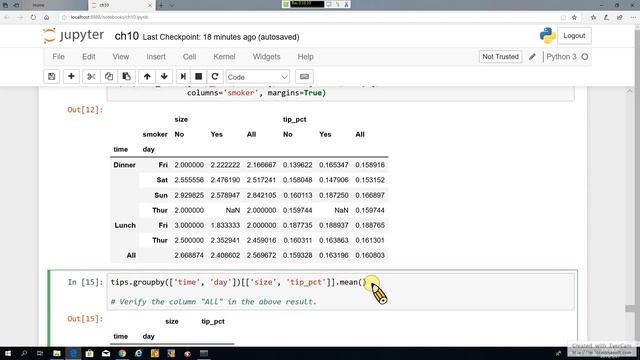This screenshot has height=360, width=640.
Task: Go back with the browser back arrow
Action: coord(7,17)
